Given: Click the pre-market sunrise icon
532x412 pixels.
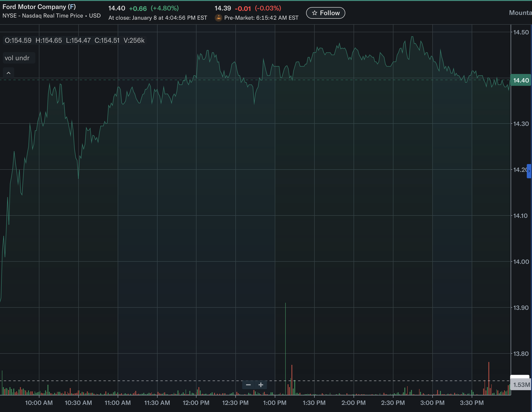Looking at the screenshot, I should tap(219, 18).
